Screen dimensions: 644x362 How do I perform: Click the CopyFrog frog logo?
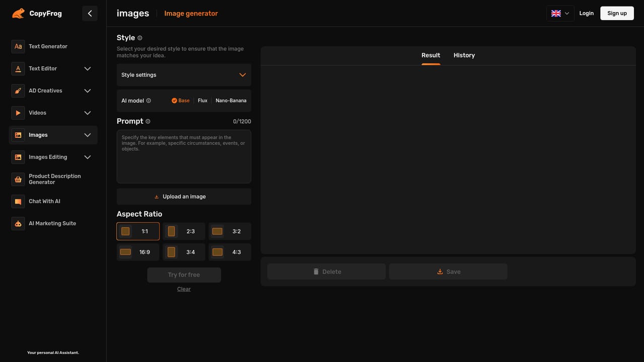coord(18,14)
